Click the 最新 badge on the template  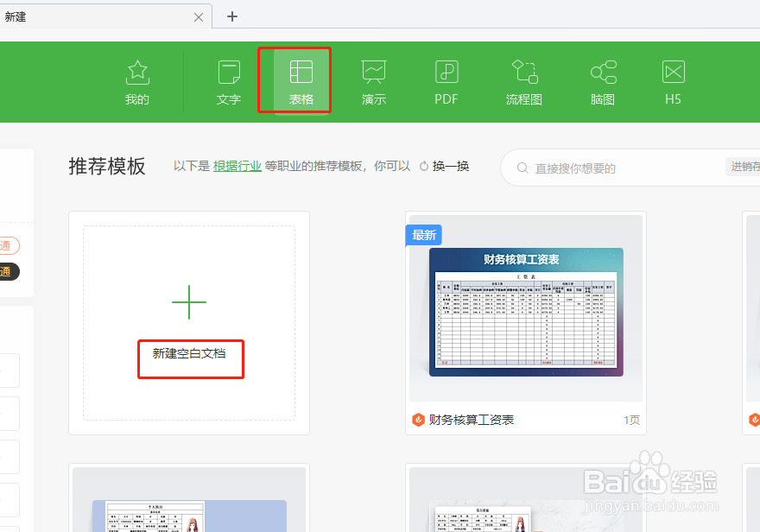pyautogui.click(x=423, y=234)
